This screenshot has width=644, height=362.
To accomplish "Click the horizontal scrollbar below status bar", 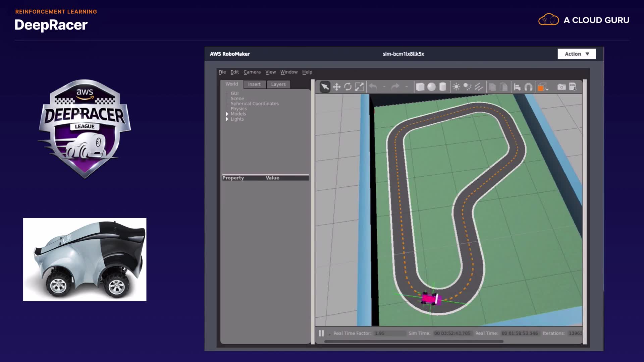I will (414, 342).
